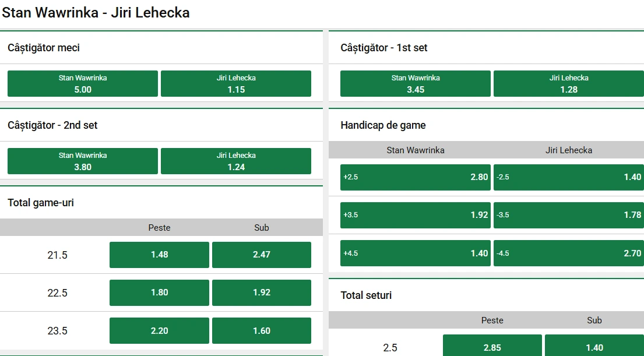Choose Wawrinka +3.5 handicap odds 1.92

pos(415,215)
